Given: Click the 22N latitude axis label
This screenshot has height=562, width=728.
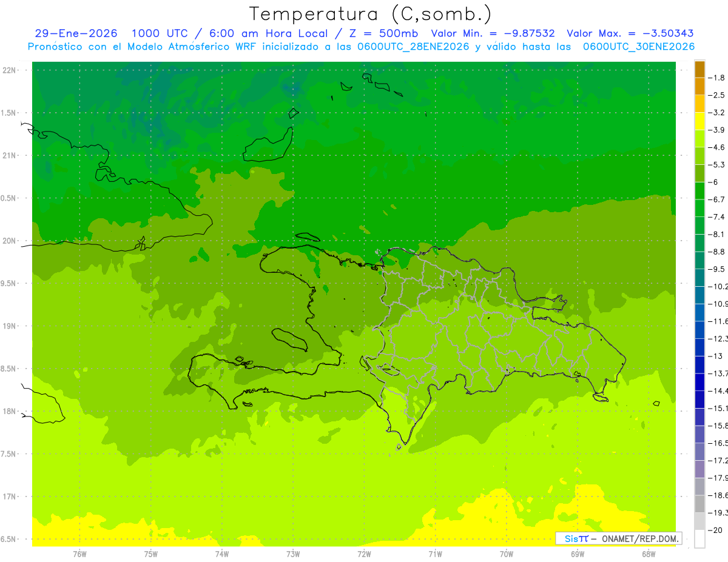Looking at the screenshot, I should [x=10, y=70].
